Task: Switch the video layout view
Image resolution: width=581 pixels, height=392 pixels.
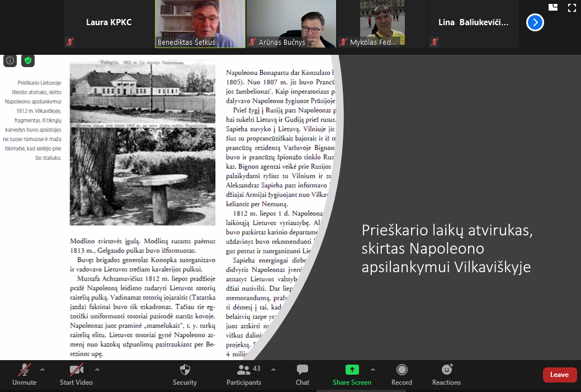Action: tap(553, 8)
